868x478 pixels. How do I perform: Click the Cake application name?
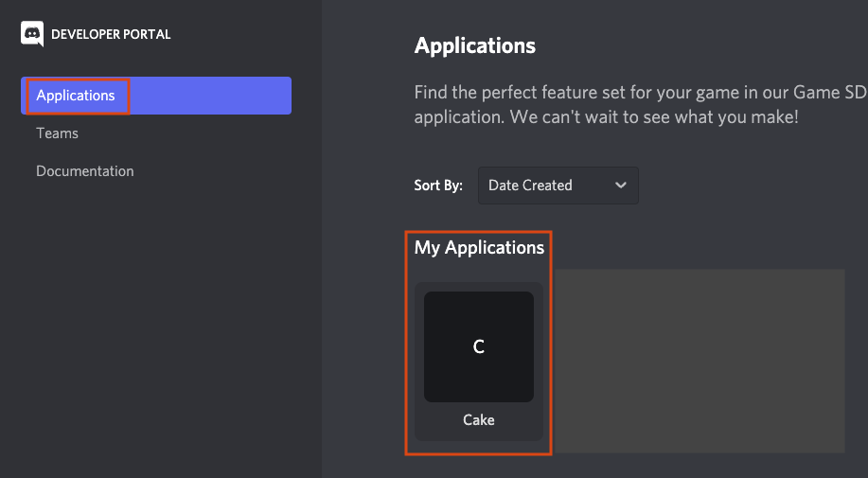tap(479, 420)
